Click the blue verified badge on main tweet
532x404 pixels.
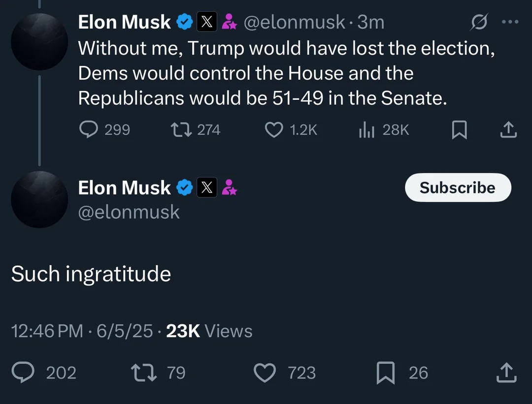coord(185,188)
